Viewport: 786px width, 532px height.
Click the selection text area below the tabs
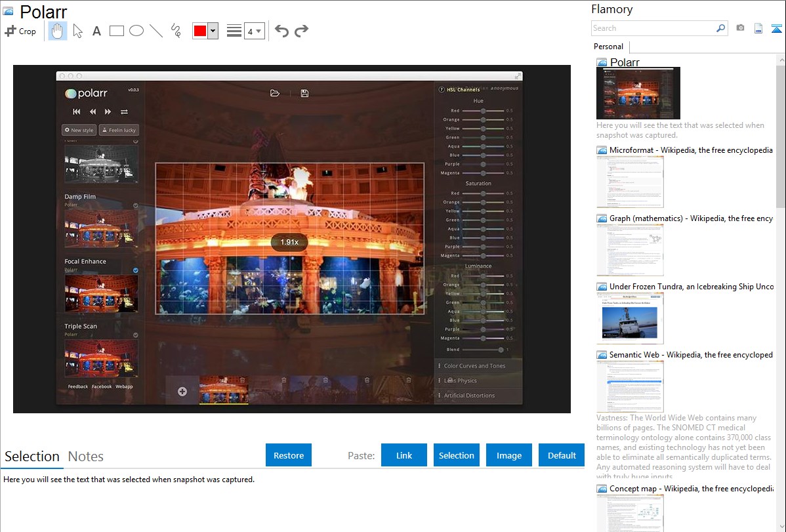(292, 500)
